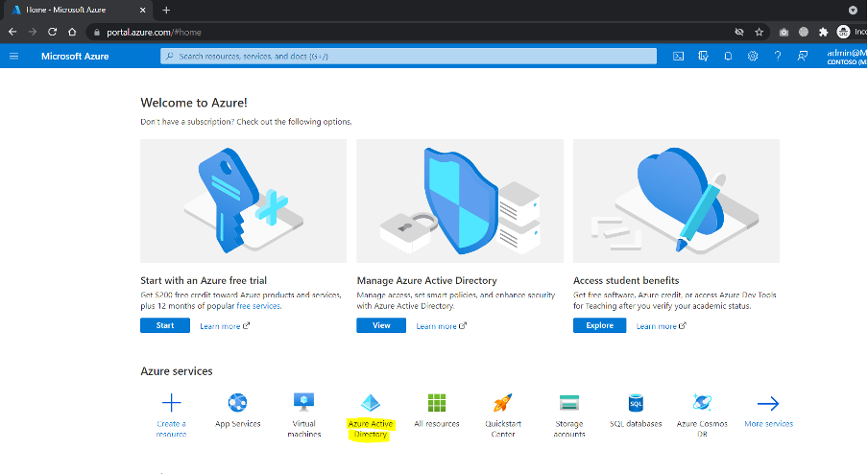Reload the Azure portal page
This screenshot has width=868, height=474.
click(52, 32)
